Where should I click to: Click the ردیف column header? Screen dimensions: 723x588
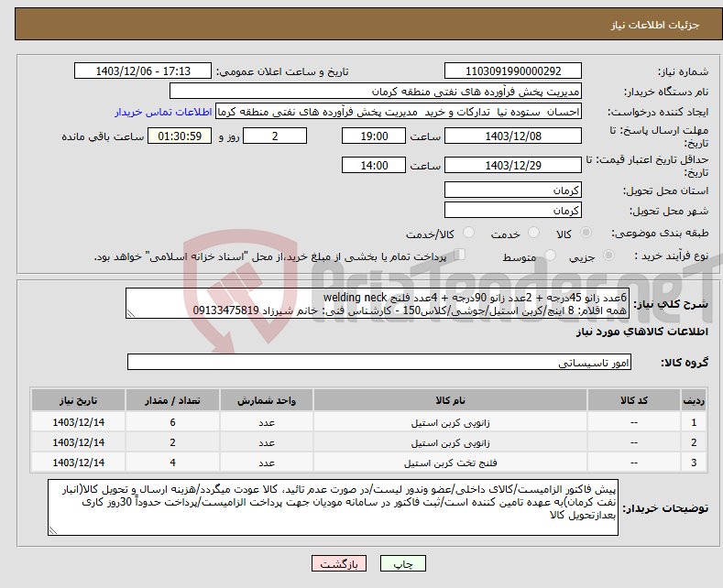[x=694, y=400]
